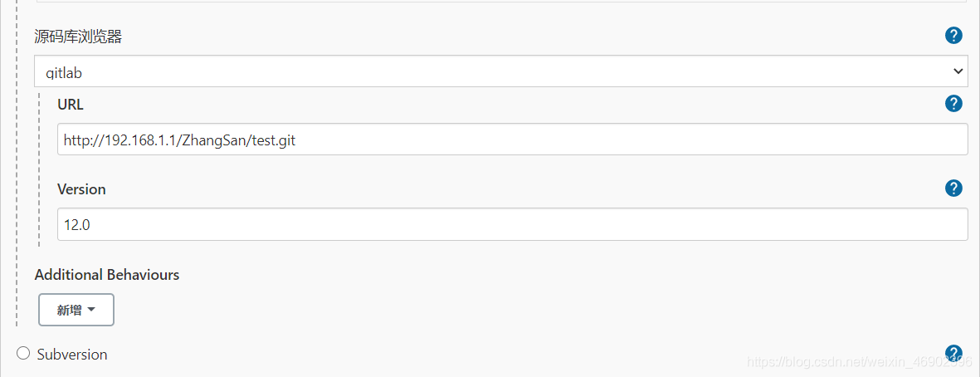This screenshot has width=980, height=377.
Task: Click the 源码库浏览器 section label
Action: point(78,37)
